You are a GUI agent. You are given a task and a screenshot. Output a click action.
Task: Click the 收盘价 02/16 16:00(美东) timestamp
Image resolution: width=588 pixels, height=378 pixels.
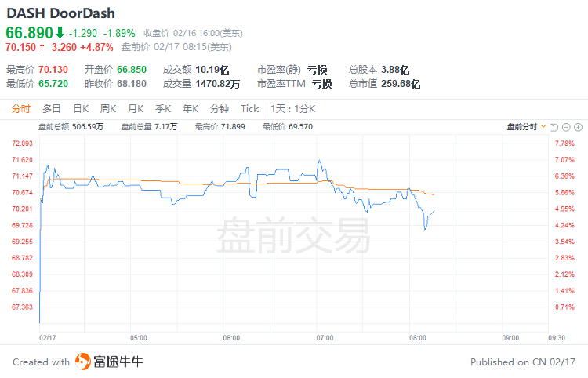click(193, 33)
